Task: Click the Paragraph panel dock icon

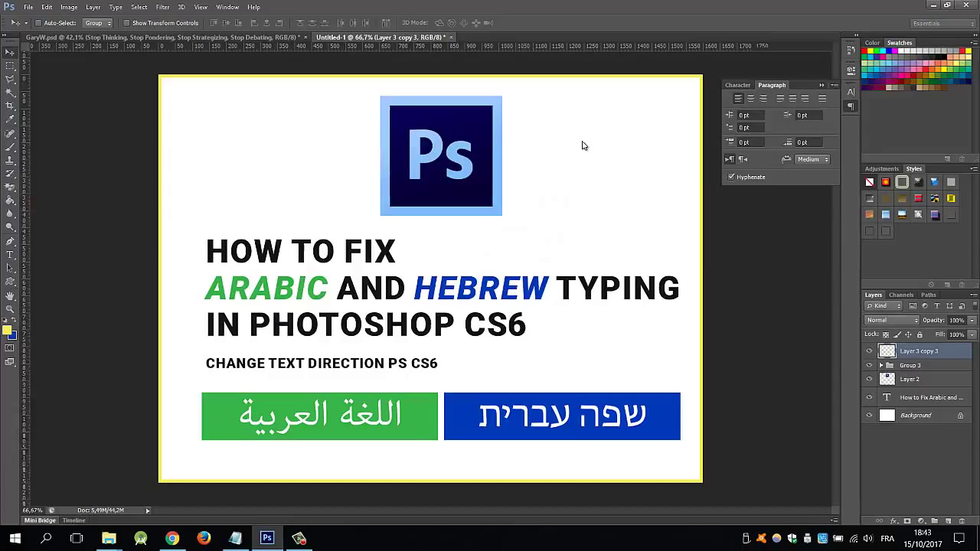Action: [851, 106]
